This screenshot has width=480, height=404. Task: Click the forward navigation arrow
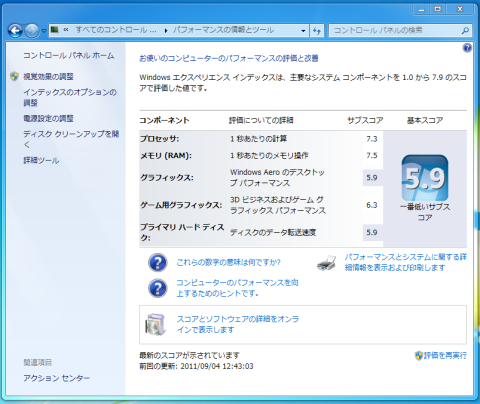[32, 31]
